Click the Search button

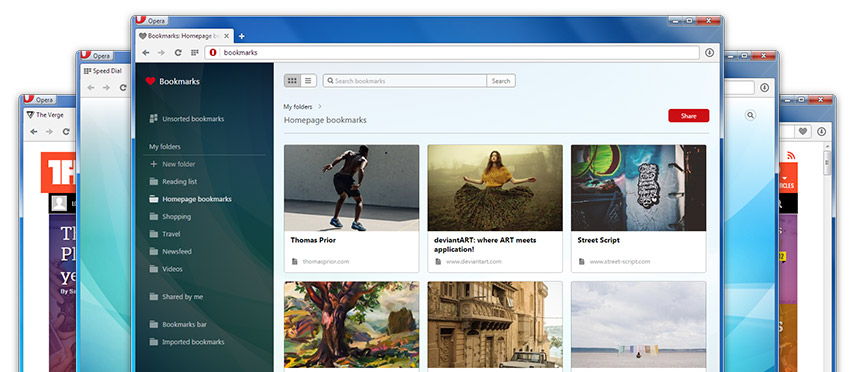point(501,81)
